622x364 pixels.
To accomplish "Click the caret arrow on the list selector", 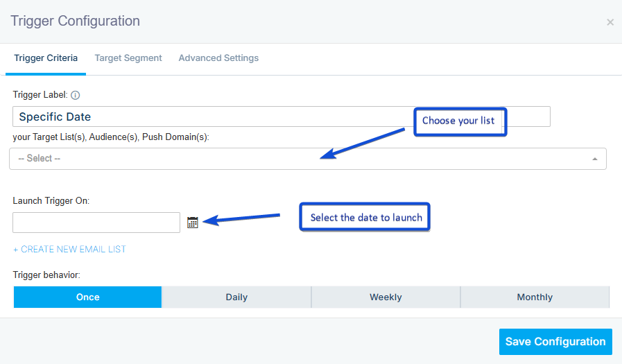I will pyautogui.click(x=594, y=159).
